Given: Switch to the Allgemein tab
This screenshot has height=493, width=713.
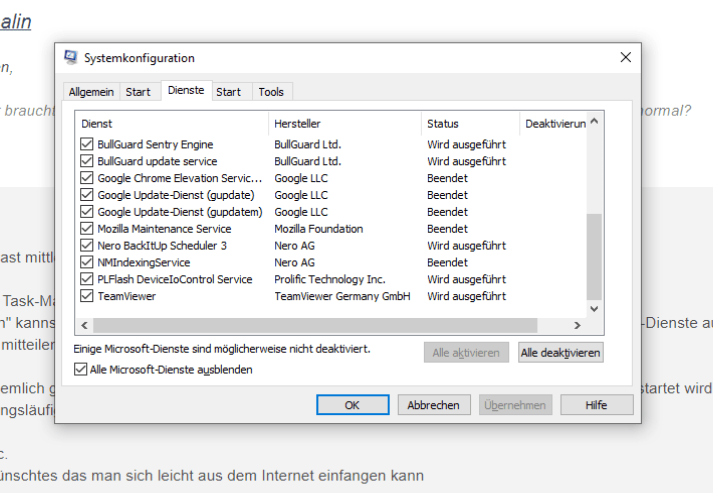Looking at the screenshot, I should [x=91, y=92].
